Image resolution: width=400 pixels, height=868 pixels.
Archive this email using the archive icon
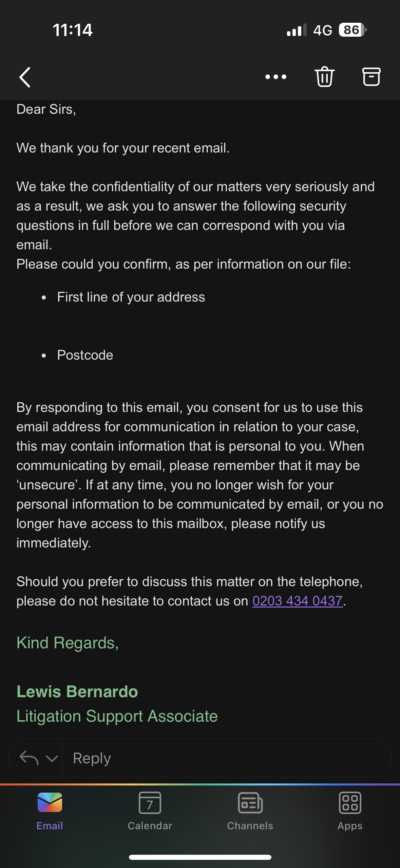371,77
